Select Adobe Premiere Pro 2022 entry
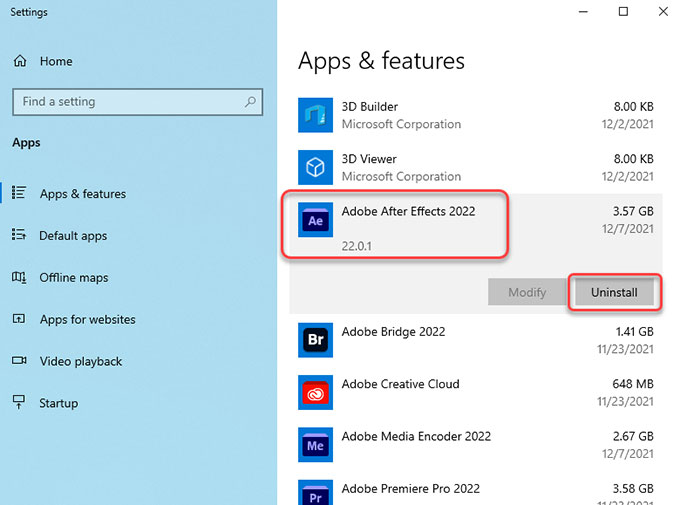Screen dimensions: 680x505 tap(411, 489)
